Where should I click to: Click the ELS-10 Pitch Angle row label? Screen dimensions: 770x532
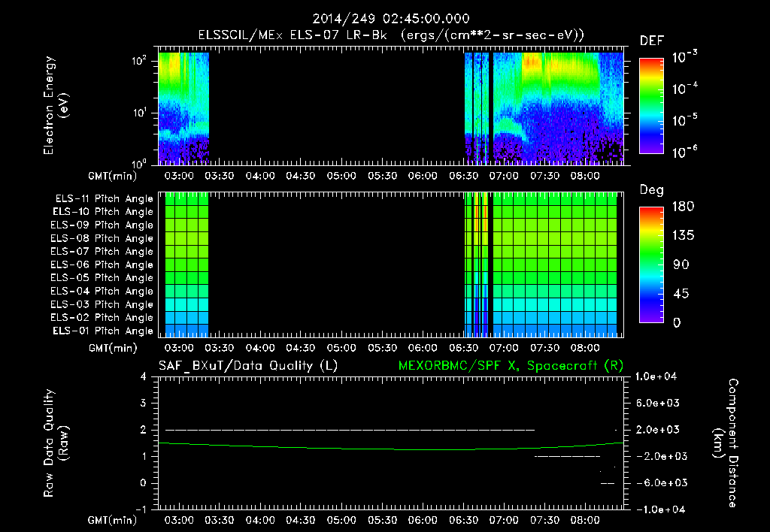coord(102,212)
